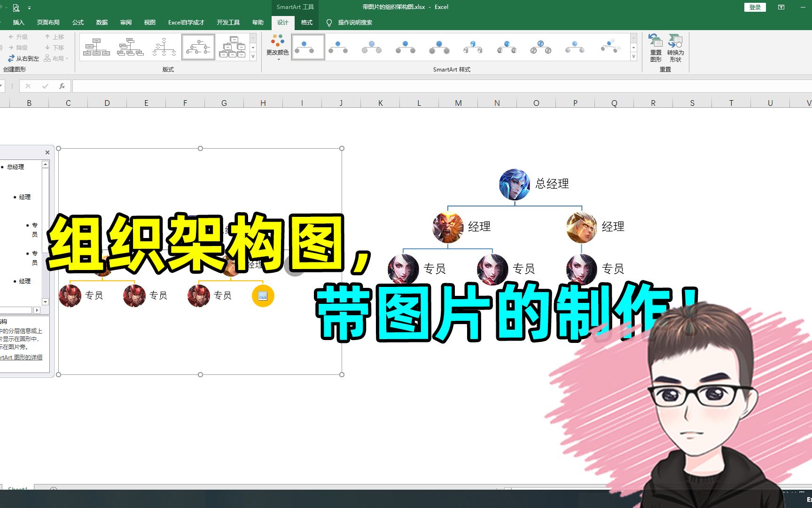The image size is (812, 508).
Task: Open the Page Layout (页面布局) tab
Action: pyautogui.click(x=48, y=22)
